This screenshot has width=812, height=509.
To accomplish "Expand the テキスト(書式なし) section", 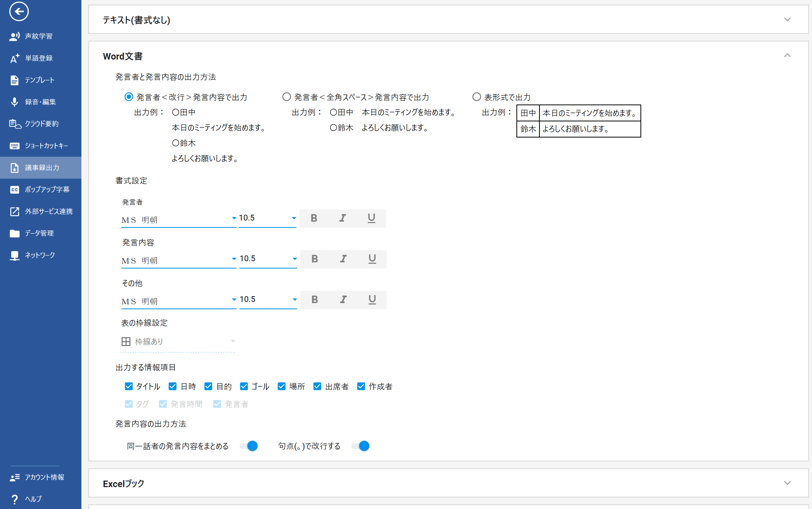I will (x=787, y=20).
